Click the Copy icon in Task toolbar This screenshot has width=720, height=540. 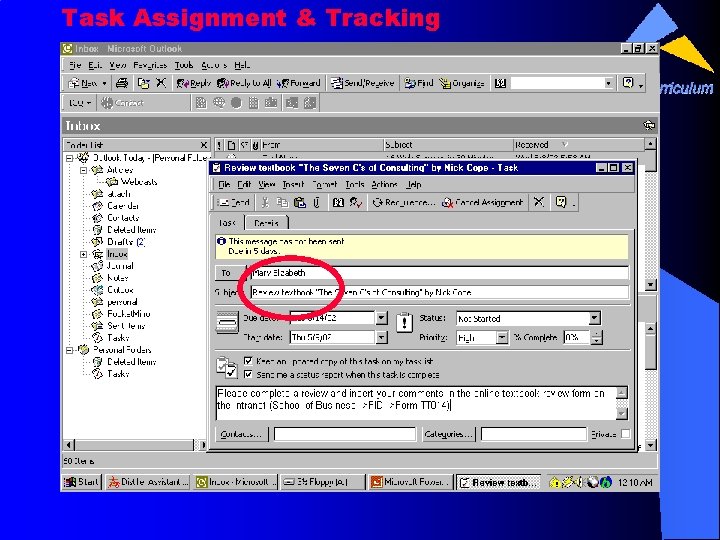[x=282, y=202]
